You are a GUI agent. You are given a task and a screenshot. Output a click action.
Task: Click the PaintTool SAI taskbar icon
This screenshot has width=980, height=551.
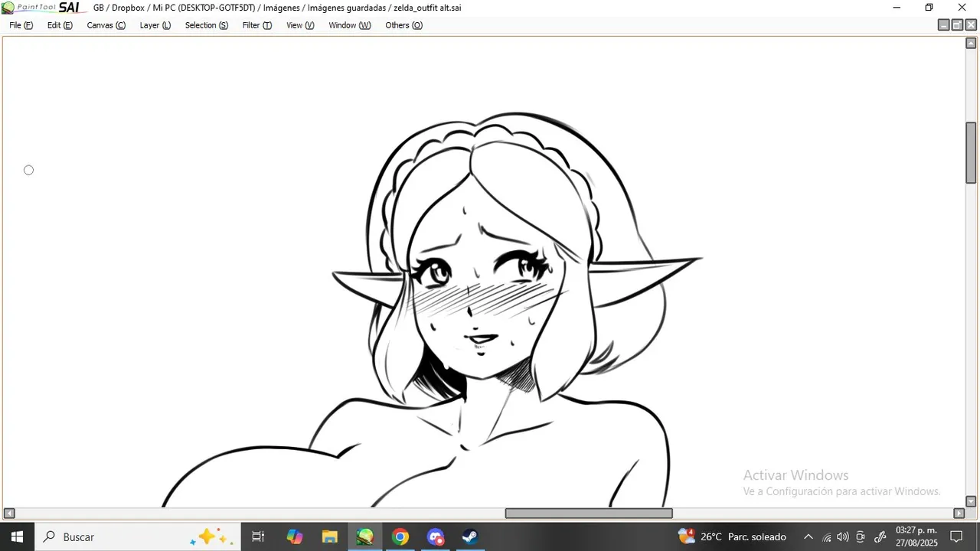click(364, 536)
